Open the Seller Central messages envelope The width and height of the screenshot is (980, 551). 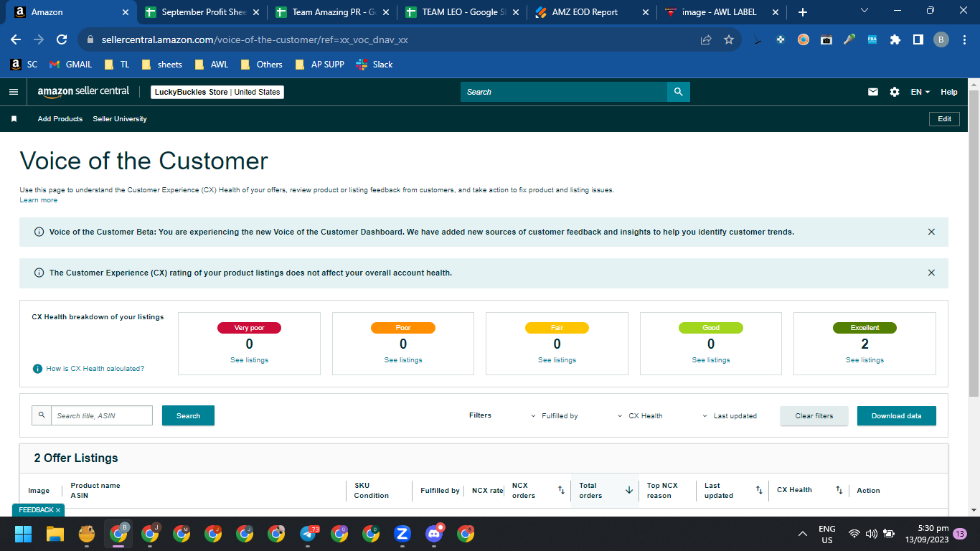tap(873, 92)
